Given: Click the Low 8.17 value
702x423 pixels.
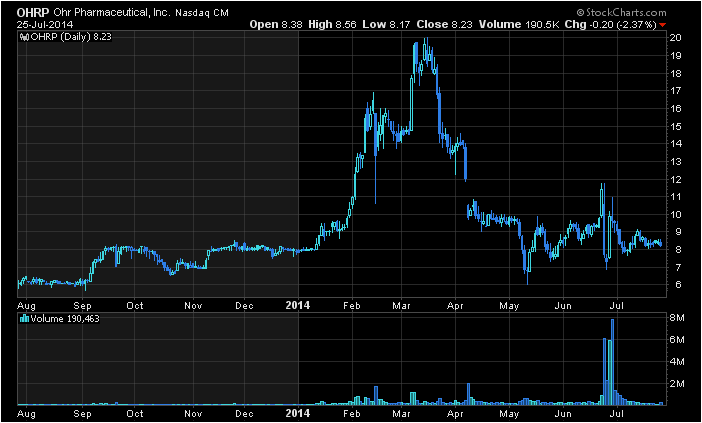Looking at the screenshot, I should click(x=386, y=25).
